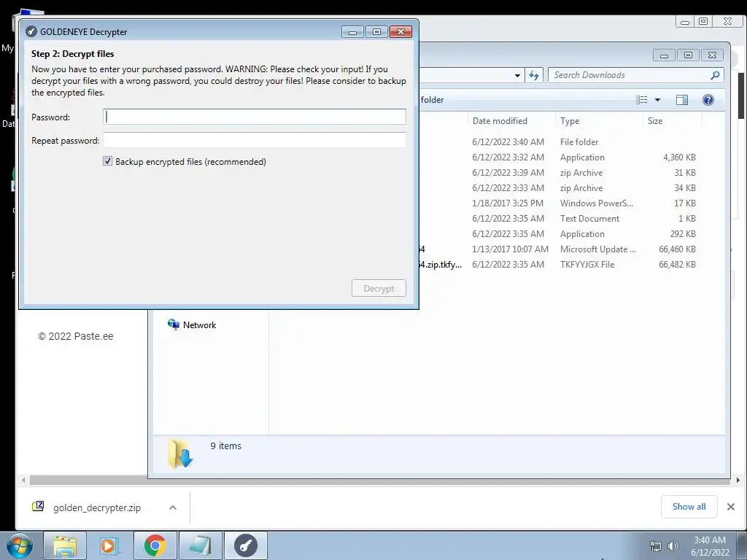Sort by Date modified column header
This screenshot has width=747, height=560.
[x=511, y=121]
